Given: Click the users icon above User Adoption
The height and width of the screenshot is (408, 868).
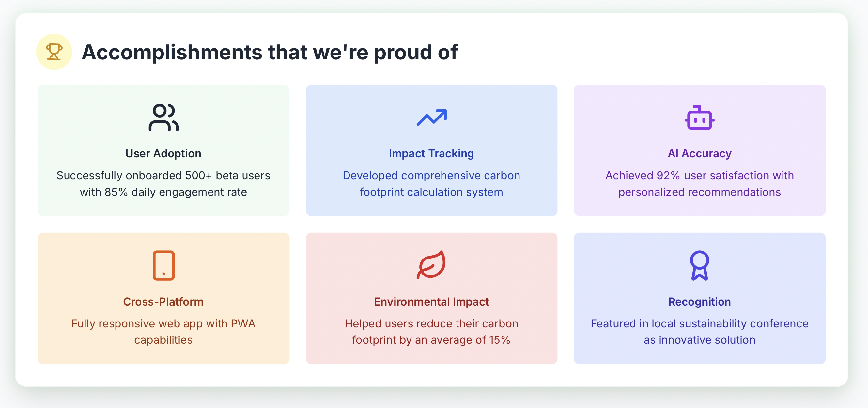Looking at the screenshot, I should (x=163, y=117).
